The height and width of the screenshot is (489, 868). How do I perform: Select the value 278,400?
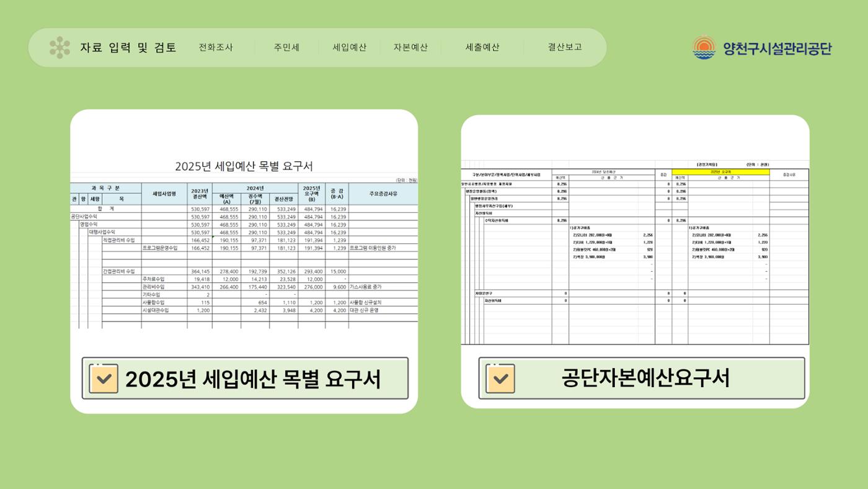(229, 271)
